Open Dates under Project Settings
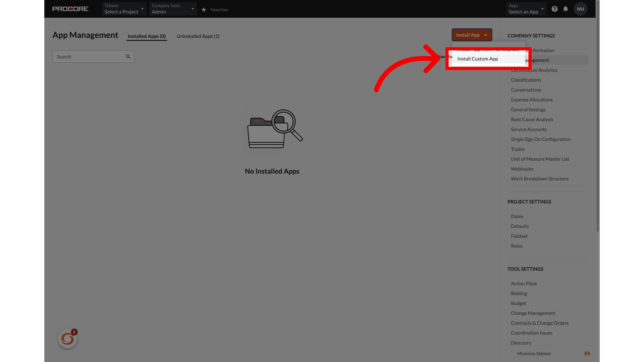The width and height of the screenshot is (644, 362). coord(517,217)
